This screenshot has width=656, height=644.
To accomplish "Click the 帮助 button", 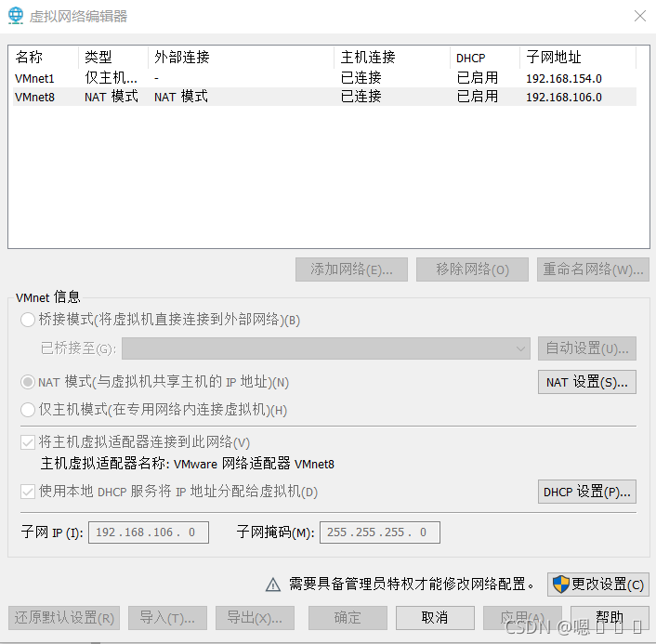I will coord(610,618).
